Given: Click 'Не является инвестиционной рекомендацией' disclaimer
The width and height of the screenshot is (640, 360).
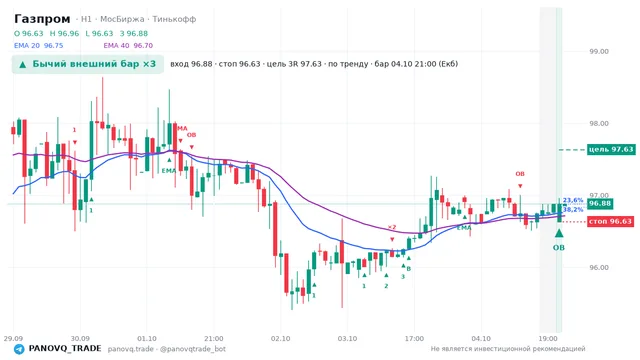Looking at the screenshot, I should [508, 349].
